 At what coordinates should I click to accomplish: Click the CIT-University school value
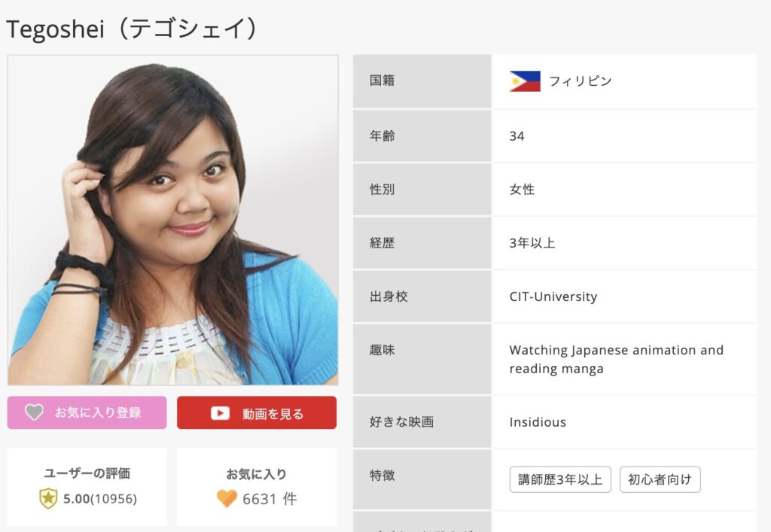click(x=553, y=296)
